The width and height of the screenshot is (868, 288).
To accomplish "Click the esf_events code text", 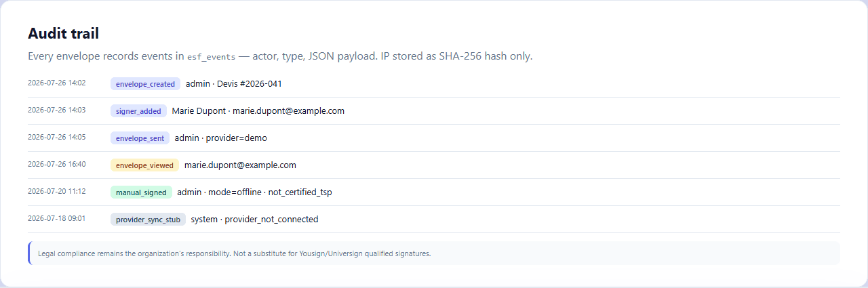I will [212, 57].
